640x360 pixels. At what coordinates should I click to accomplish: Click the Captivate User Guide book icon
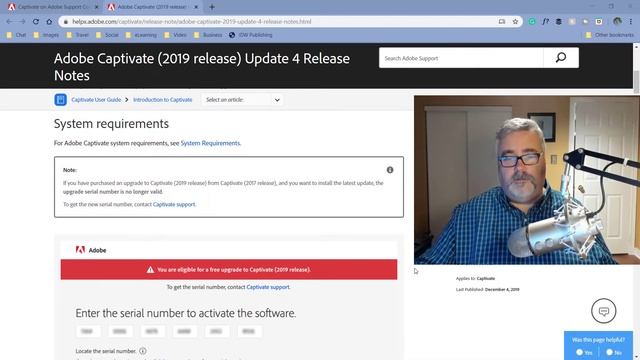pos(60,100)
